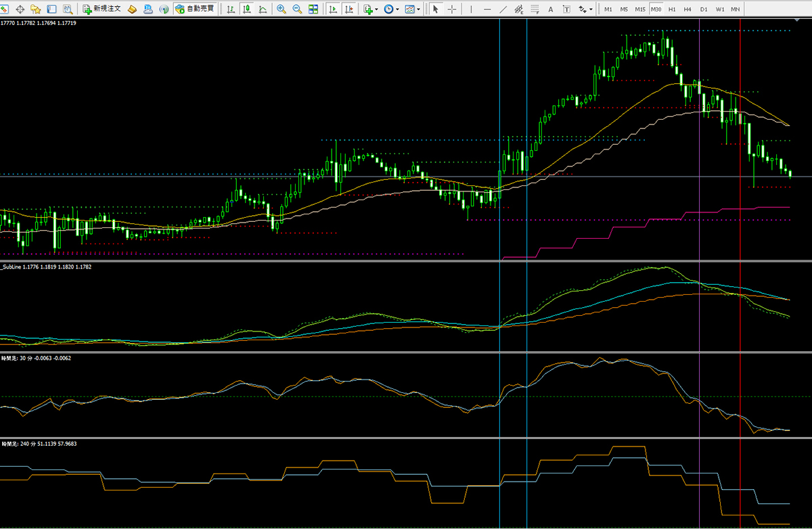Toggle the 自動売買 auto trading button
Viewport: 812px width, 529px height.
[x=194, y=9]
